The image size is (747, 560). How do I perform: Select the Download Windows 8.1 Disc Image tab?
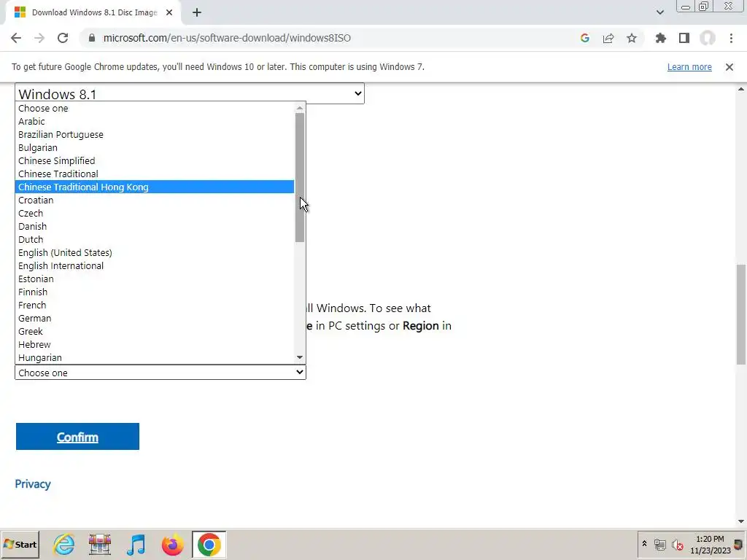93,12
